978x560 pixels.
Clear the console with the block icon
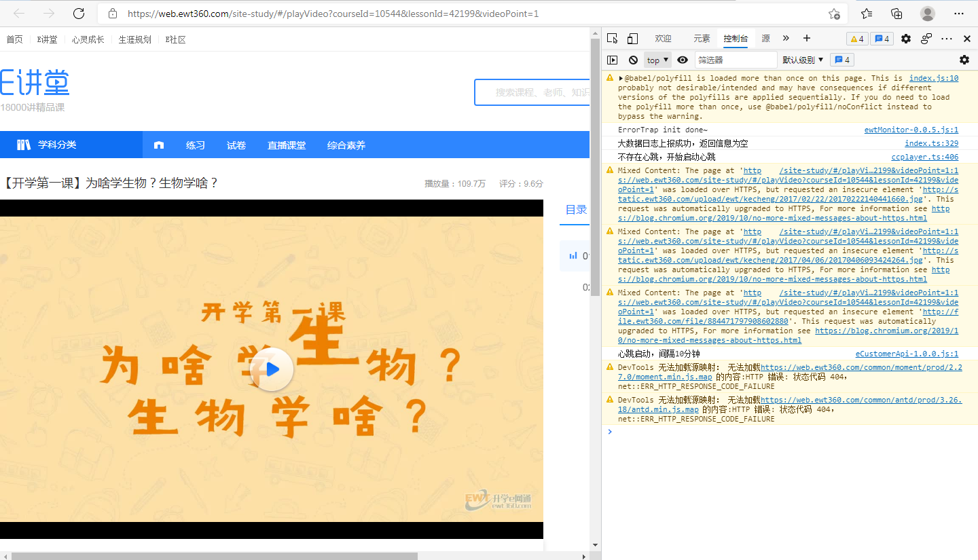coord(633,60)
